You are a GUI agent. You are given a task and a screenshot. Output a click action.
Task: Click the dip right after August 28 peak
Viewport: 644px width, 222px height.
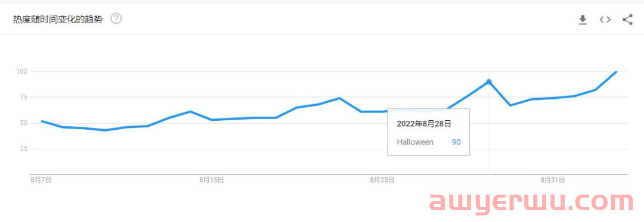(510, 105)
